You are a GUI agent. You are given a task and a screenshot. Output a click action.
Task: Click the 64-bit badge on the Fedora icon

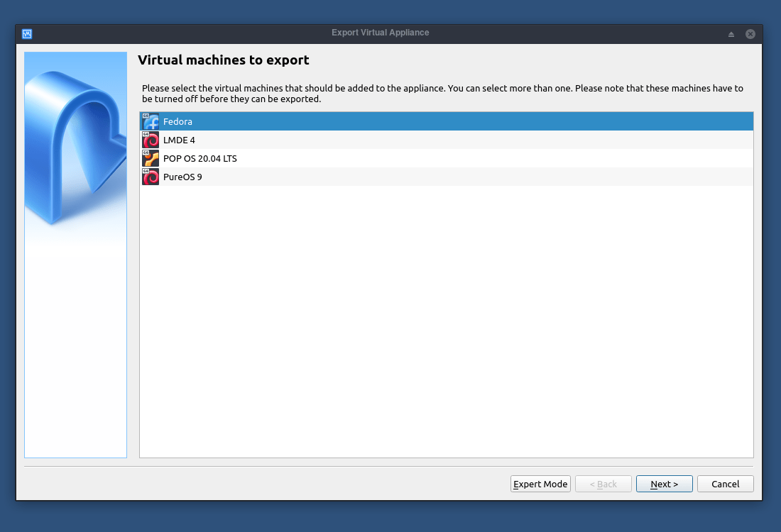coord(146,116)
